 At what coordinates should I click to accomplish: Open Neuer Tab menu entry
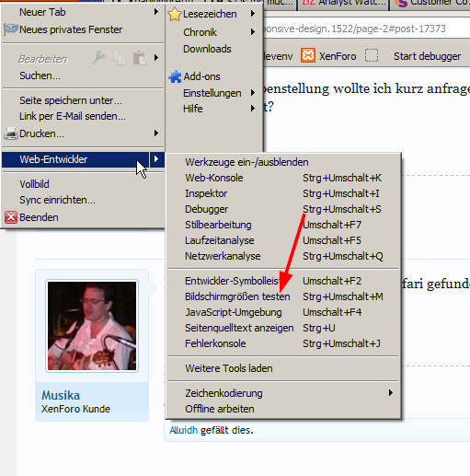pos(83,12)
